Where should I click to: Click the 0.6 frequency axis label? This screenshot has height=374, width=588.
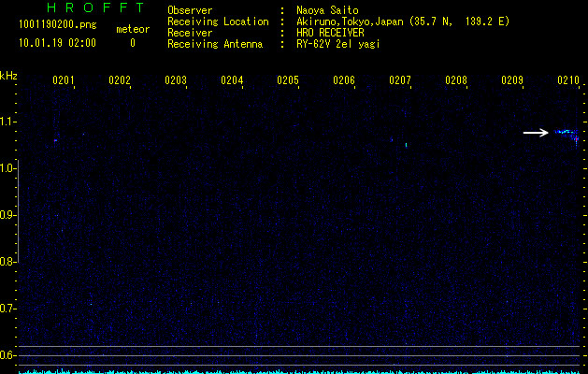coord(8,355)
